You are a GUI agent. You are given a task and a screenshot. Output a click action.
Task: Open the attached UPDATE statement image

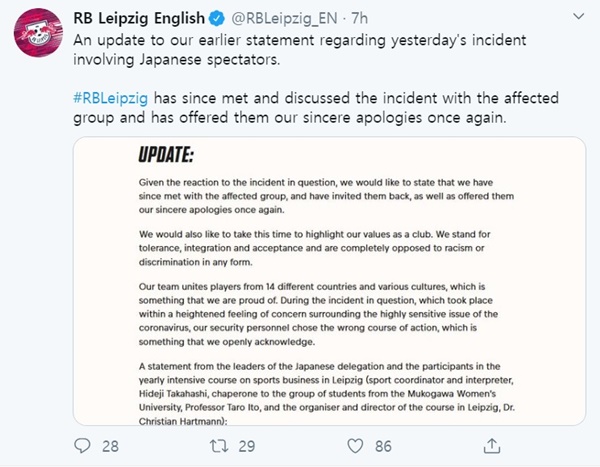pos(329,281)
